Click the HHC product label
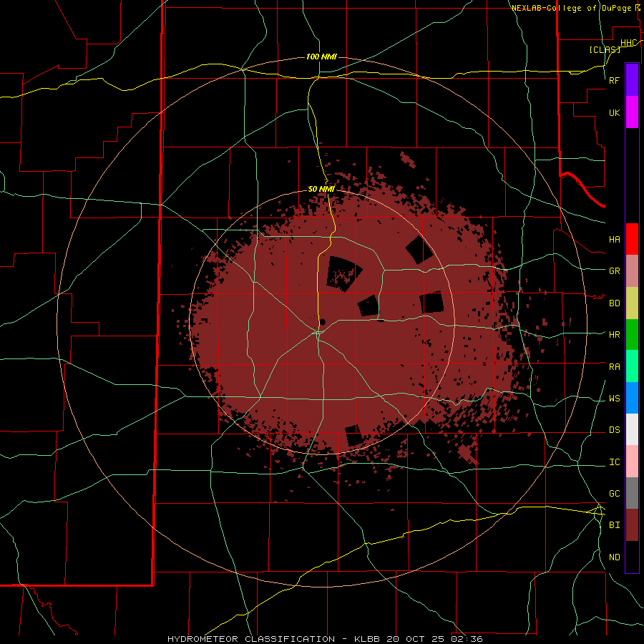The width and height of the screenshot is (644, 644). [x=628, y=43]
